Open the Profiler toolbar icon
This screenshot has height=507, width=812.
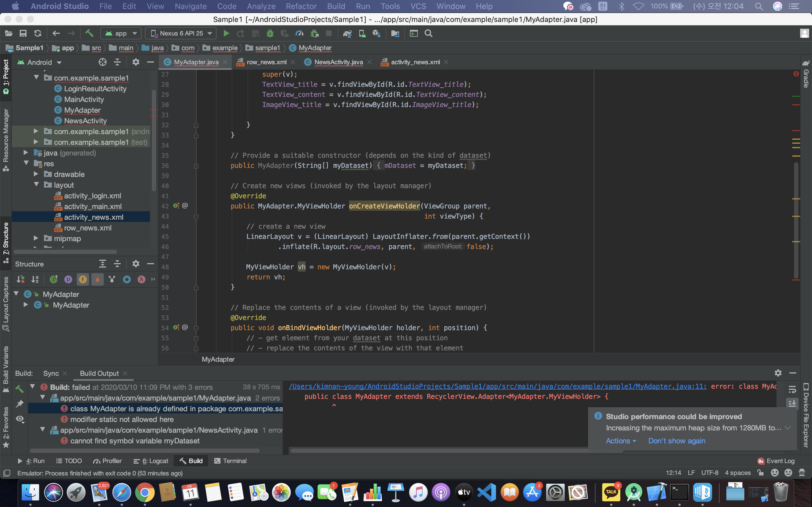click(x=299, y=33)
